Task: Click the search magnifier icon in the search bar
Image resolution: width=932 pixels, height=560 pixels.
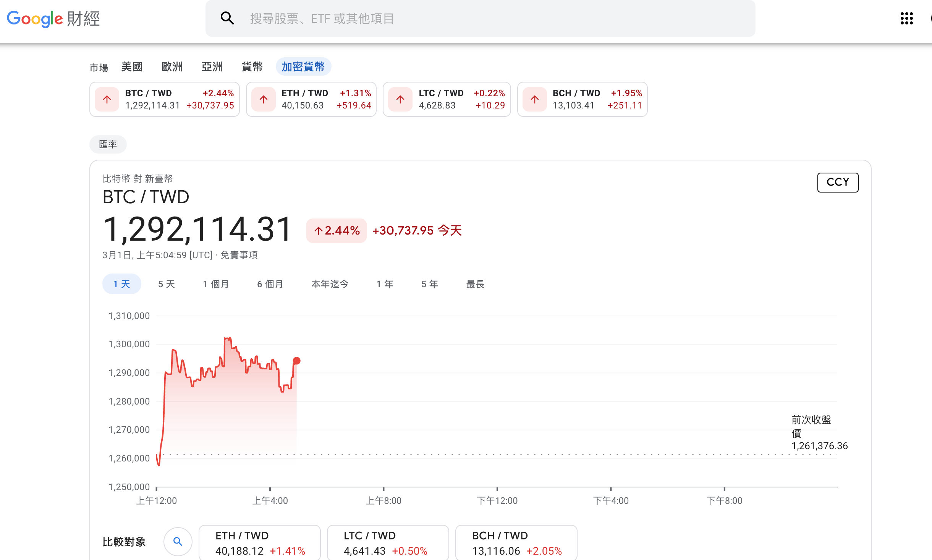Action: click(228, 18)
